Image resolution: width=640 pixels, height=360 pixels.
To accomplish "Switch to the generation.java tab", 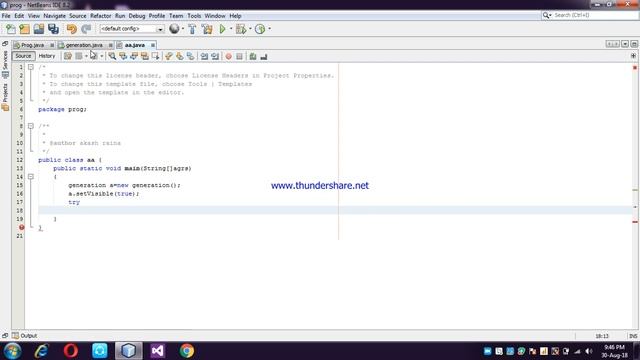I will [84, 45].
